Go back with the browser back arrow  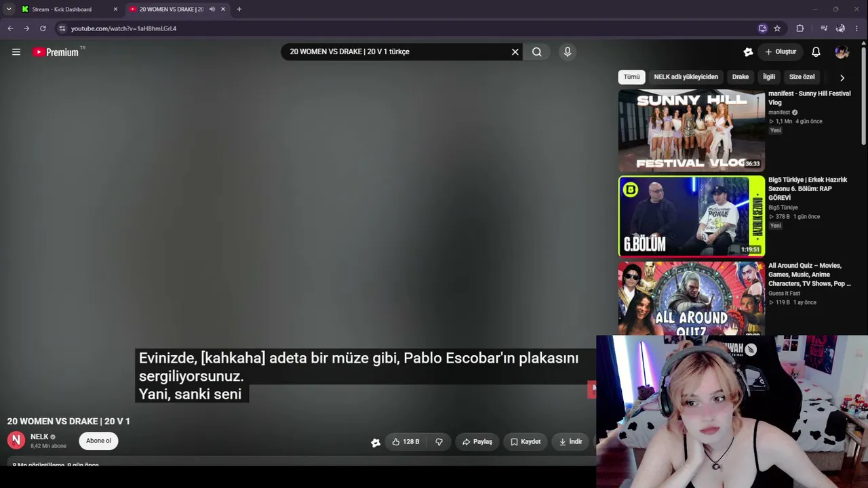pos(10,28)
